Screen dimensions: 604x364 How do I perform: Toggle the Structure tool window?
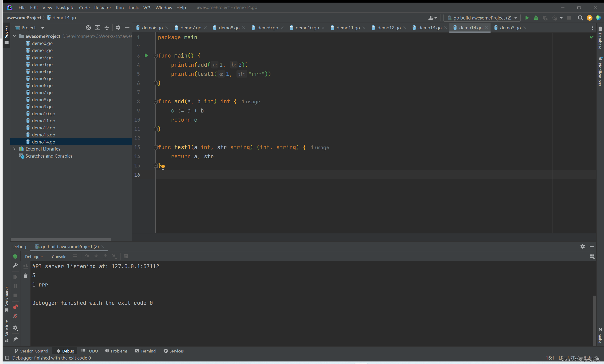(7, 331)
